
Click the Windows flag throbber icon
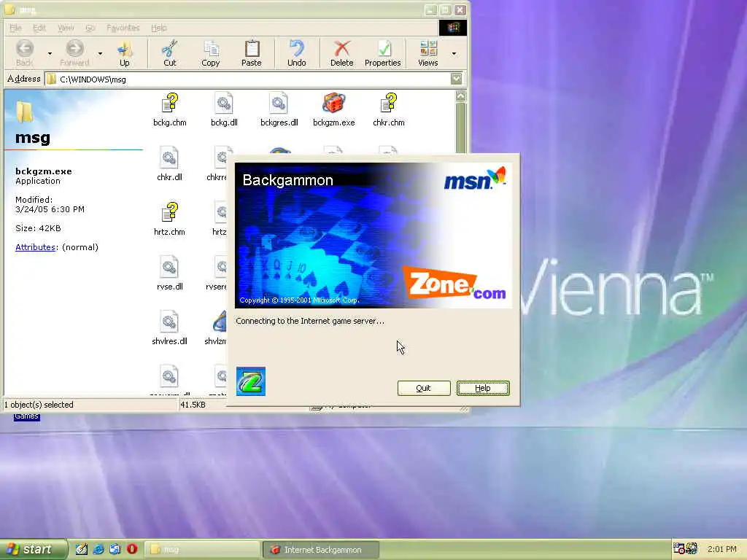click(x=452, y=28)
